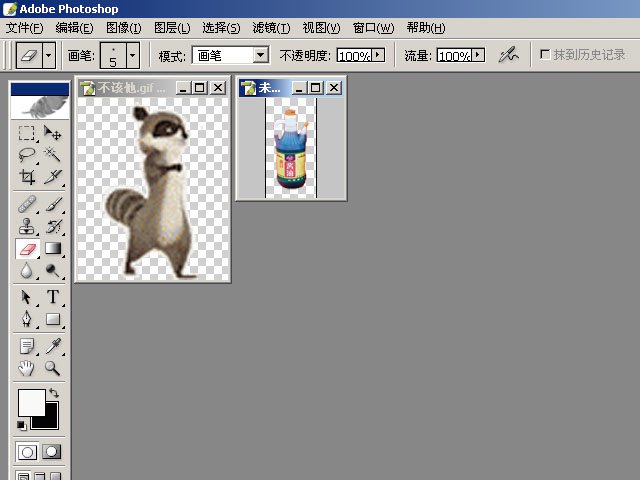Select the Type tool
Image resolution: width=640 pixels, height=480 pixels.
(52, 297)
